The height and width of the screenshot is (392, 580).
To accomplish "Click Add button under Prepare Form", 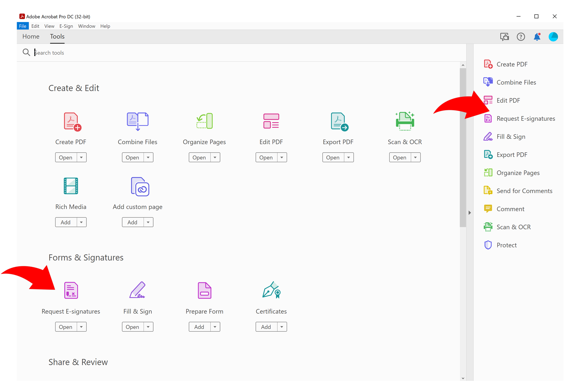I will [199, 327].
